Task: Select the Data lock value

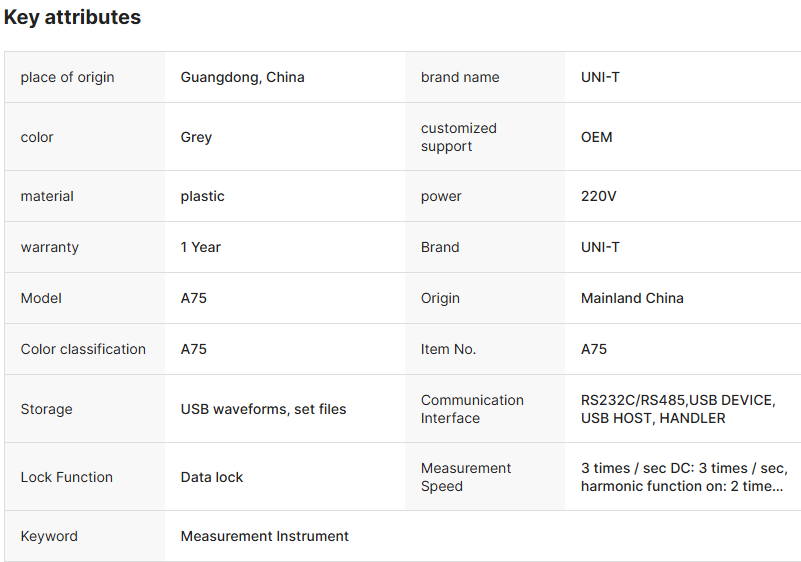Action: (x=211, y=477)
